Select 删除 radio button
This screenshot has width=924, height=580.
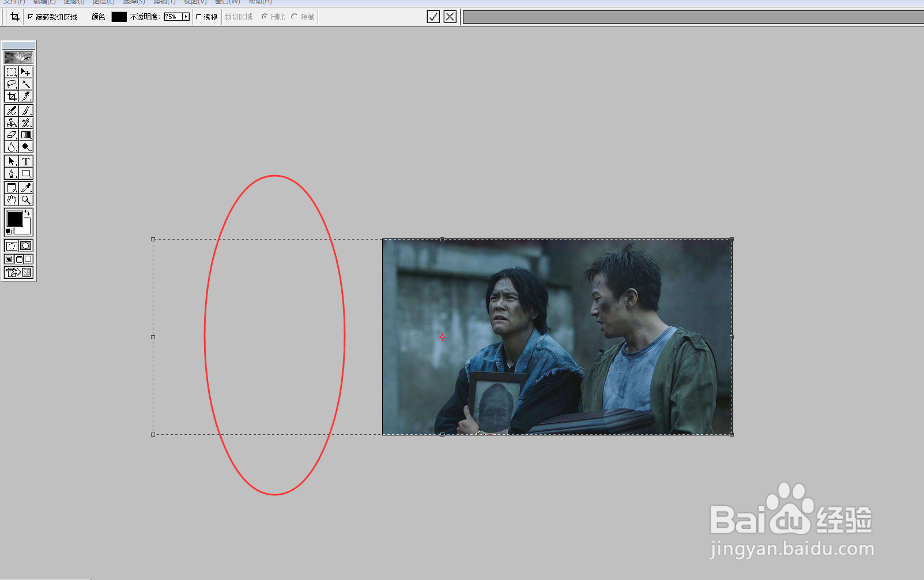pyautogui.click(x=265, y=17)
